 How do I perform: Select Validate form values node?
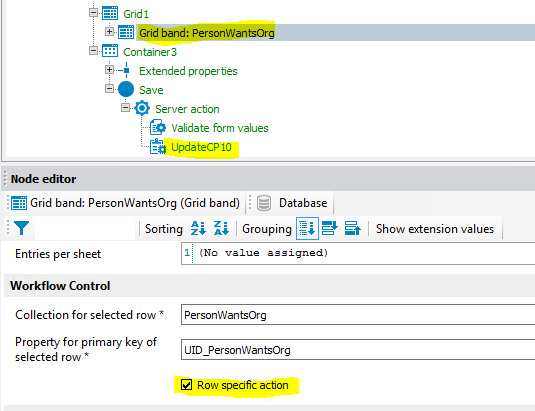point(220,128)
